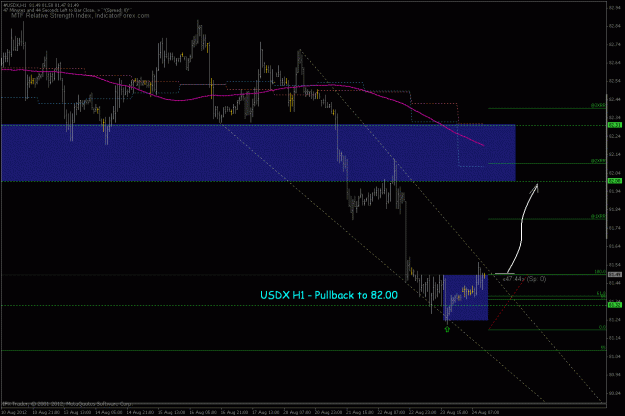Click the green 82.31 price tag on the axis
This screenshot has height=416, width=625.
[614, 125]
